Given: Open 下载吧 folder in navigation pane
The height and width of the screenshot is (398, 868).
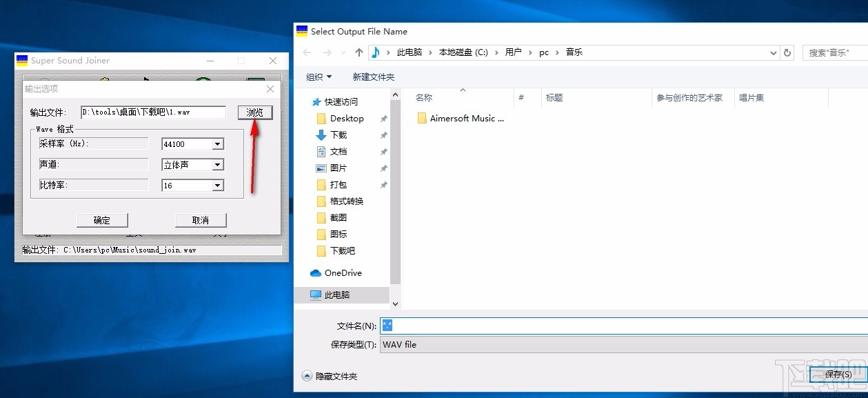Looking at the screenshot, I should click(343, 251).
